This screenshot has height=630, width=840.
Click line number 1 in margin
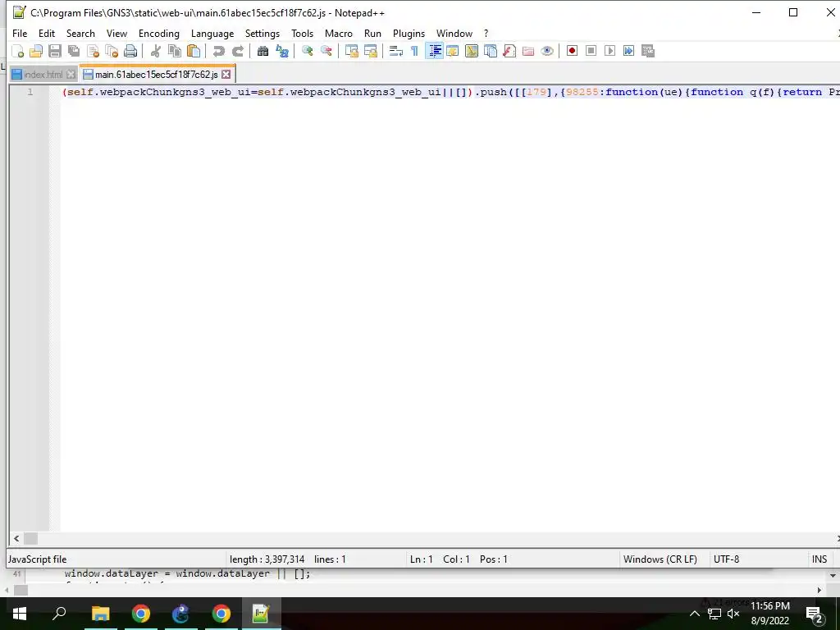30,92
